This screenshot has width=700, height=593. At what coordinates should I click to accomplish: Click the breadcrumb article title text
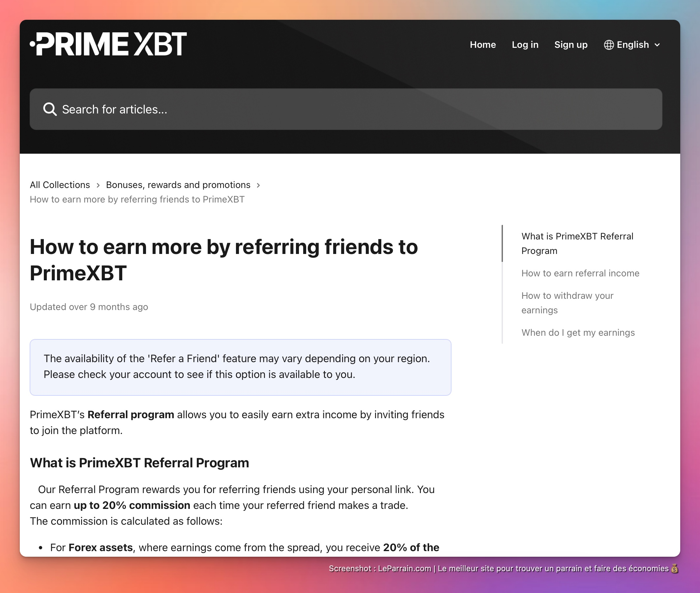coord(137,199)
